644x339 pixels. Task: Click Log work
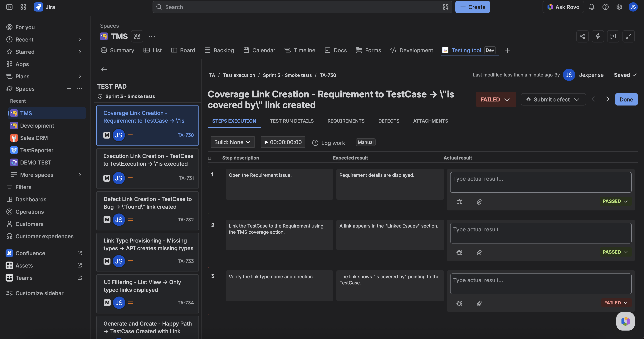point(329,143)
